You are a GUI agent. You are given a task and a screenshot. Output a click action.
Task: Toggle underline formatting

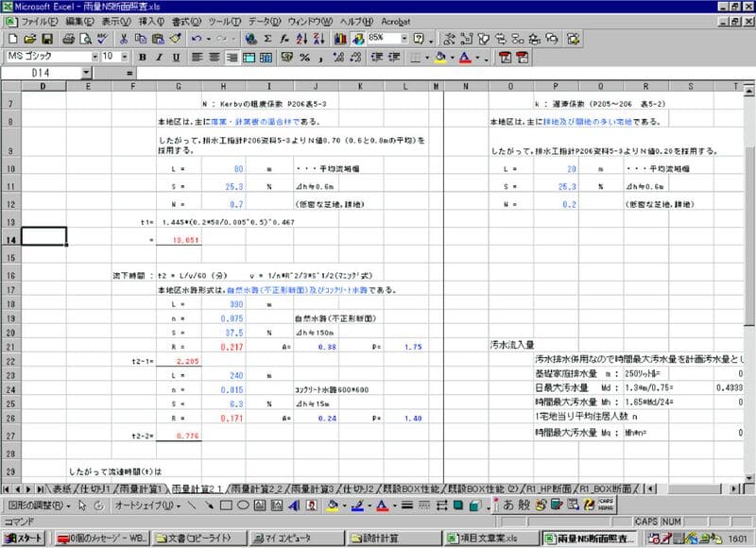(176, 58)
